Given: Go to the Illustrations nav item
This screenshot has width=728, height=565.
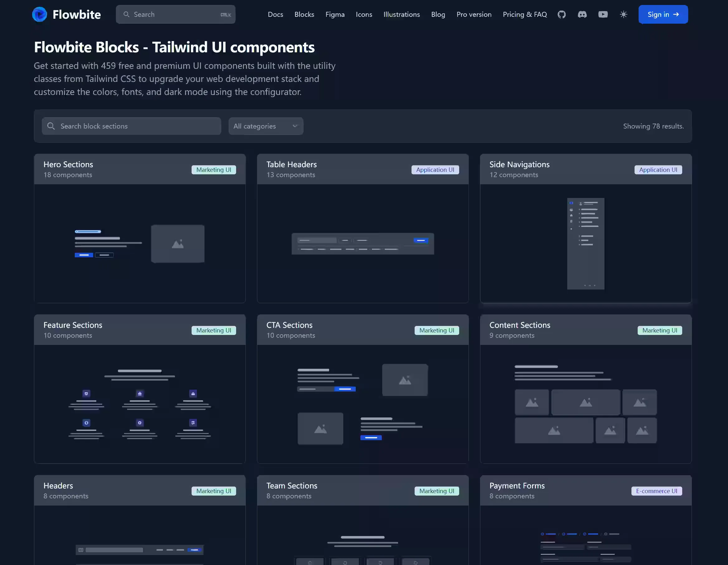Looking at the screenshot, I should [x=401, y=14].
